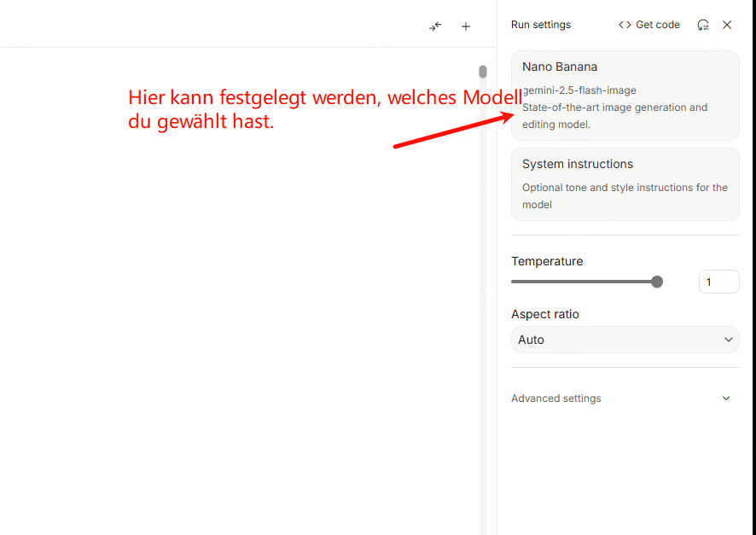Click the arrow icon in Aspect ratio box
Image resolution: width=756 pixels, height=535 pixels.
[x=728, y=340]
